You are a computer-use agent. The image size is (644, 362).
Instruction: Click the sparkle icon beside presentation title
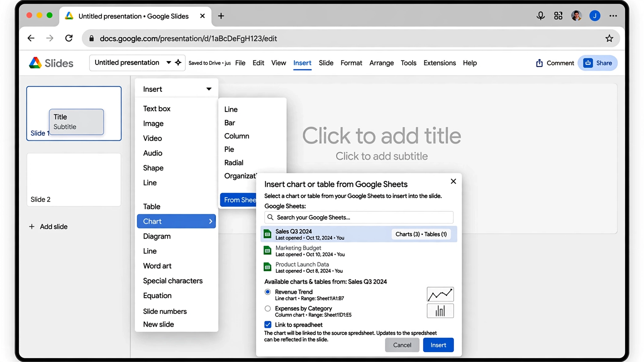pyautogui.click(x=178, y=63)
